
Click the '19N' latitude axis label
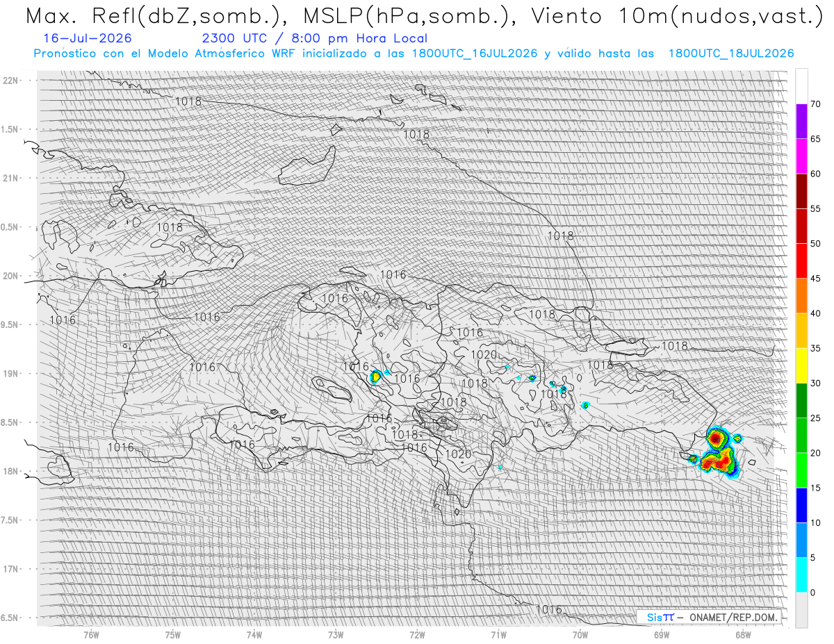10,374
